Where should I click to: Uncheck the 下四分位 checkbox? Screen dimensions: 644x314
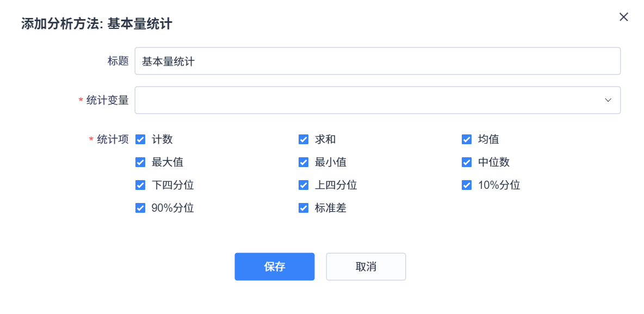pyautogui.click(x=140, y=185)
